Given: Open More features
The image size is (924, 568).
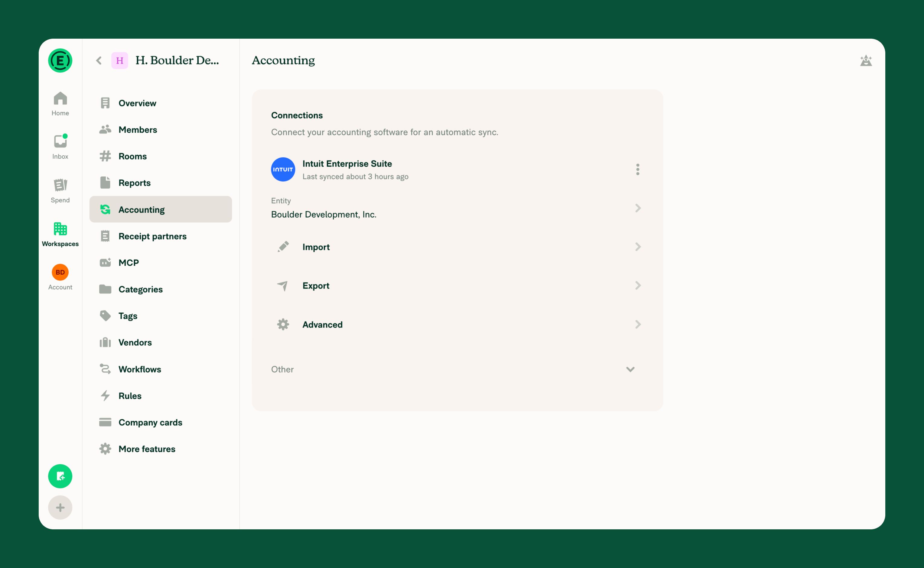Looking at the screenshot, I should [x=161, y=449].
